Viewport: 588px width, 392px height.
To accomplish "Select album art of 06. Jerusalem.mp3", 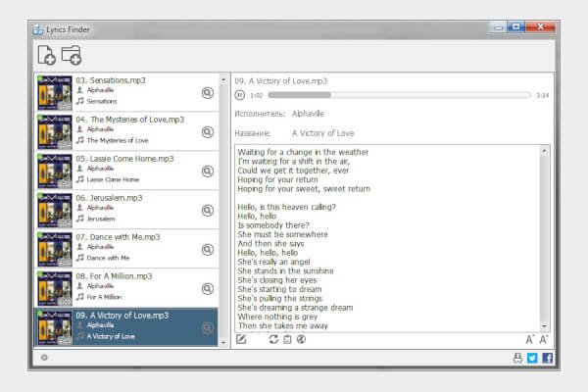I will (55, 211).
